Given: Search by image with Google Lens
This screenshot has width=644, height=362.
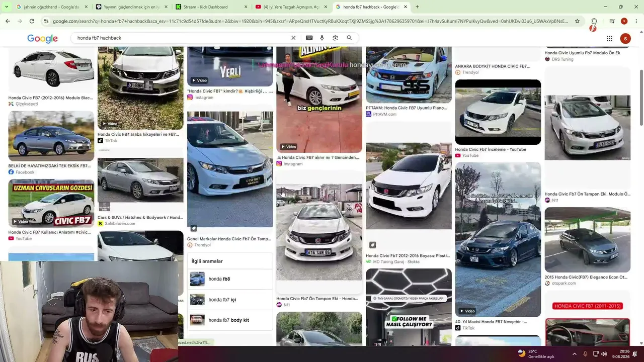Looking at the screenshot, I should point(335,38).
